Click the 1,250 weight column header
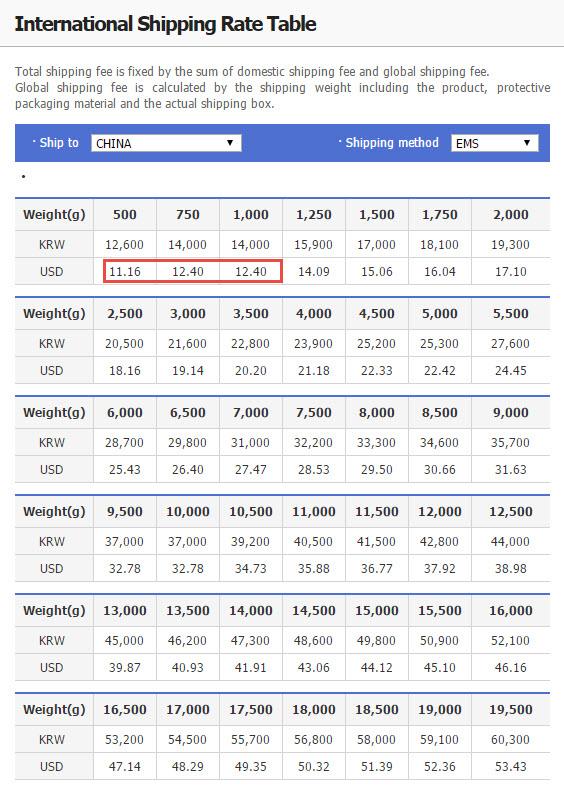 (313, 214)
